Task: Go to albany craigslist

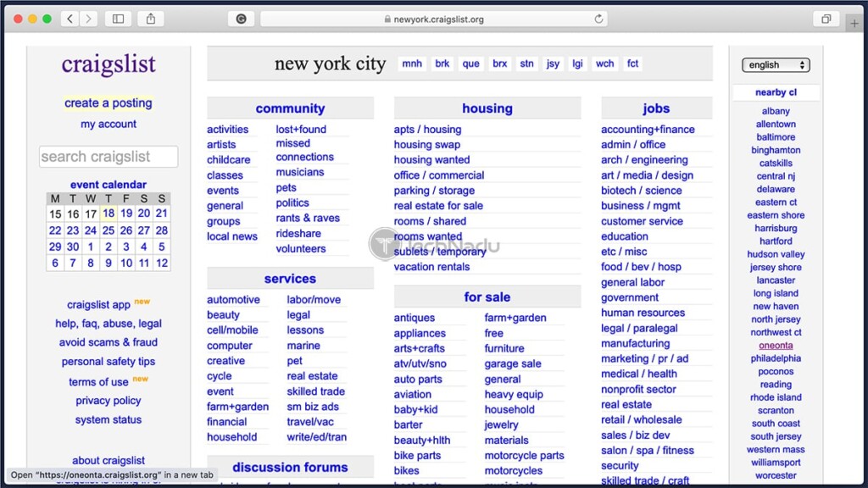Action: click(x=776, y=111)
